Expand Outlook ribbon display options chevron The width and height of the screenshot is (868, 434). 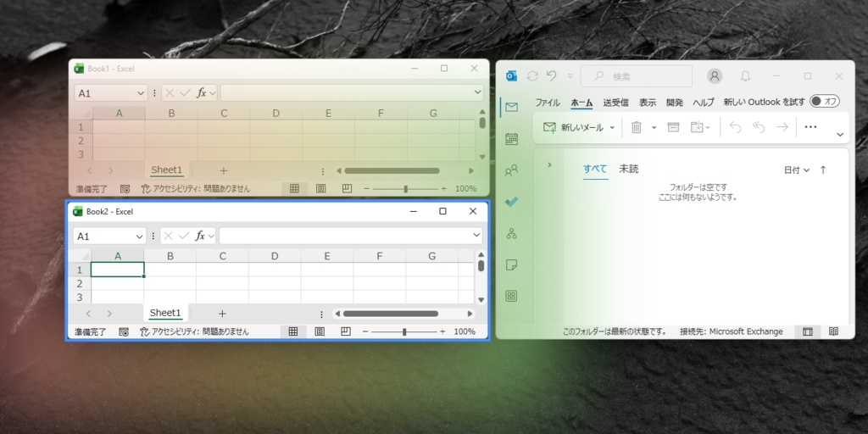point(840,135)
